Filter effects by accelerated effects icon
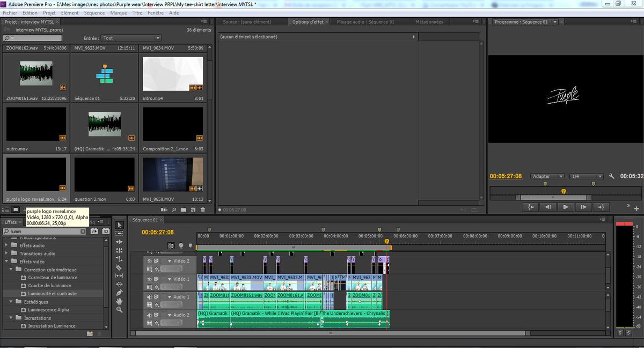644x348 pixels. 95,231
